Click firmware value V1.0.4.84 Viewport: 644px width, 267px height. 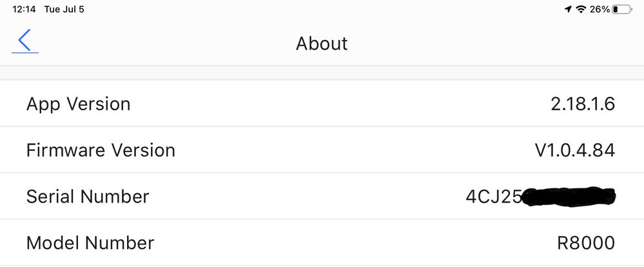[574, 150]
